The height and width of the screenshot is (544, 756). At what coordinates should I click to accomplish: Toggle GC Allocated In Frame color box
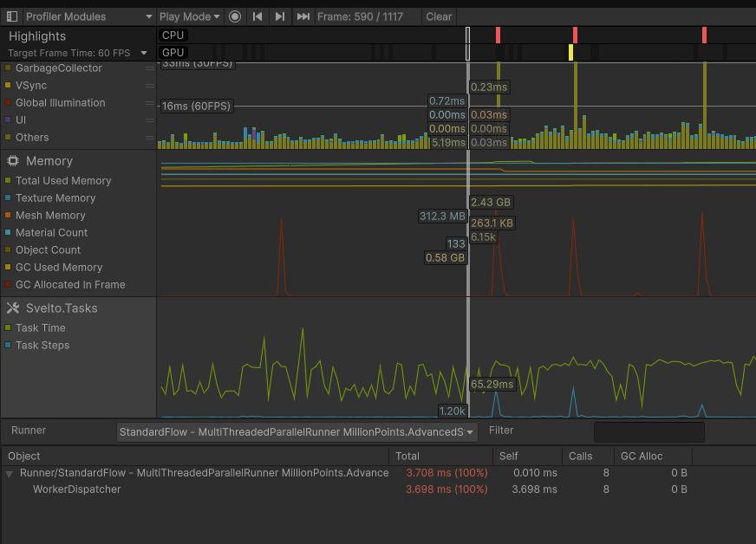point(8,284)
